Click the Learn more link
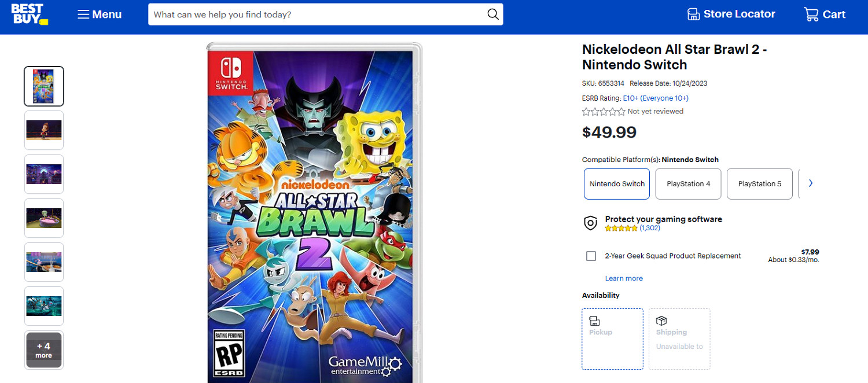Screen dimensions: 868x383 click(624, 279)
